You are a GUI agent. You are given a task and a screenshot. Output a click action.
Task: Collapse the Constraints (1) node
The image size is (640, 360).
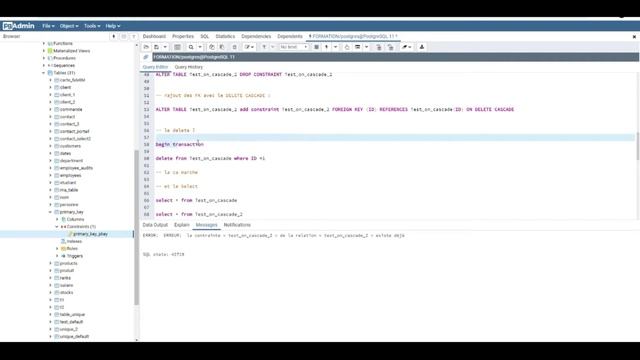(x=57, y=227)
